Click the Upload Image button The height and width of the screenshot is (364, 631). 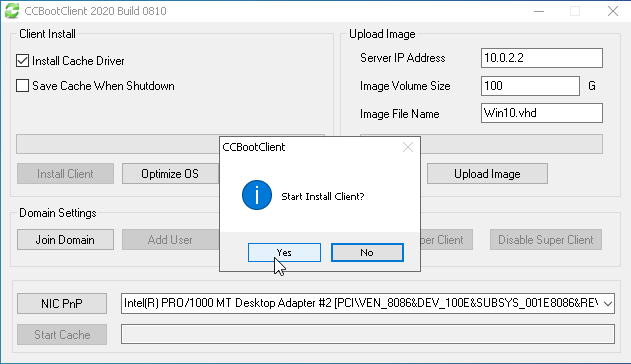click(487, 174)
